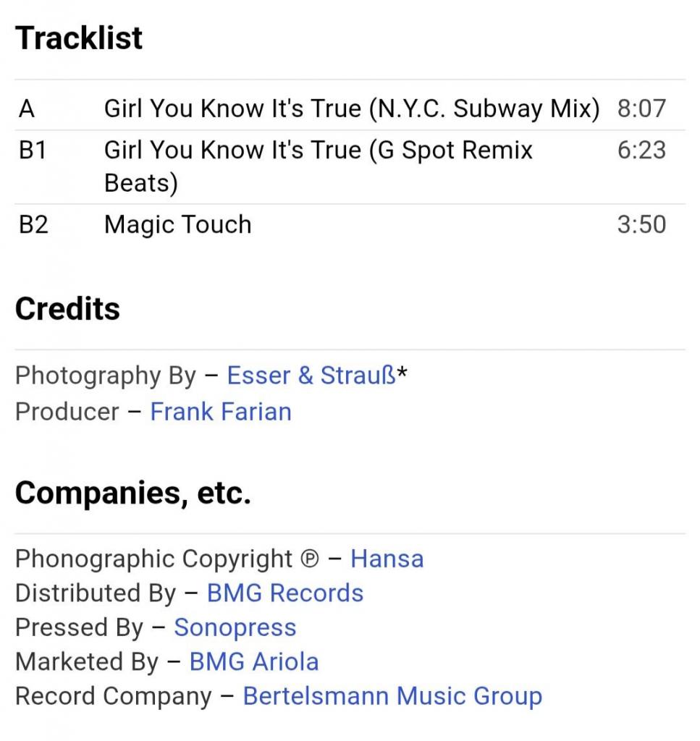Viewport: 700px width, 741px height.
Task: Click the Hansa label link
Action: (387, 559)
